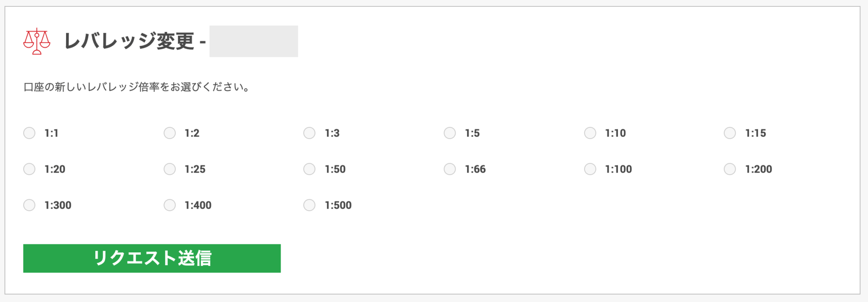Viewport: 868px width, 302px height.
Task: Choose the 1:66 leverage ratio
Action: 450,169
